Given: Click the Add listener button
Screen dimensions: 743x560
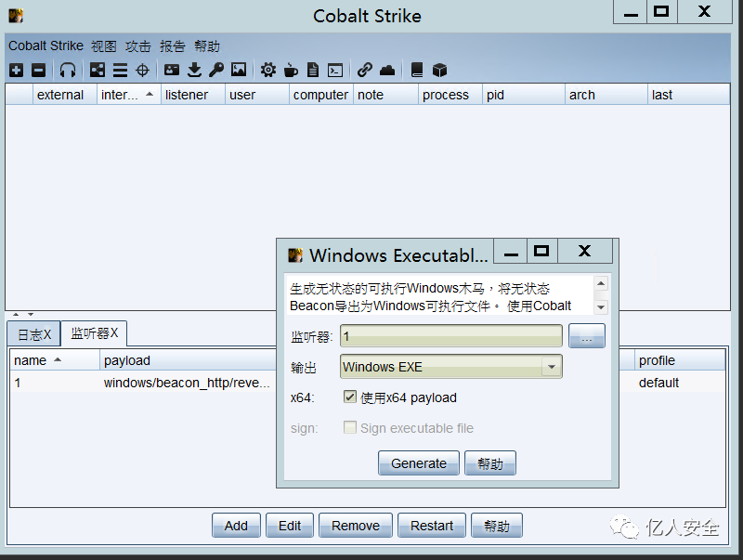Looking at the screenshot, I should coord(236,526).
